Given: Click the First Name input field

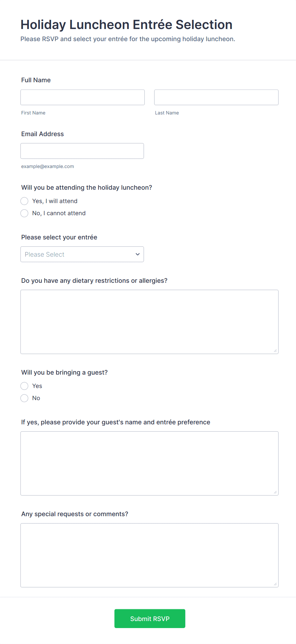Looking at the screenshot, I should coord(82,97).
